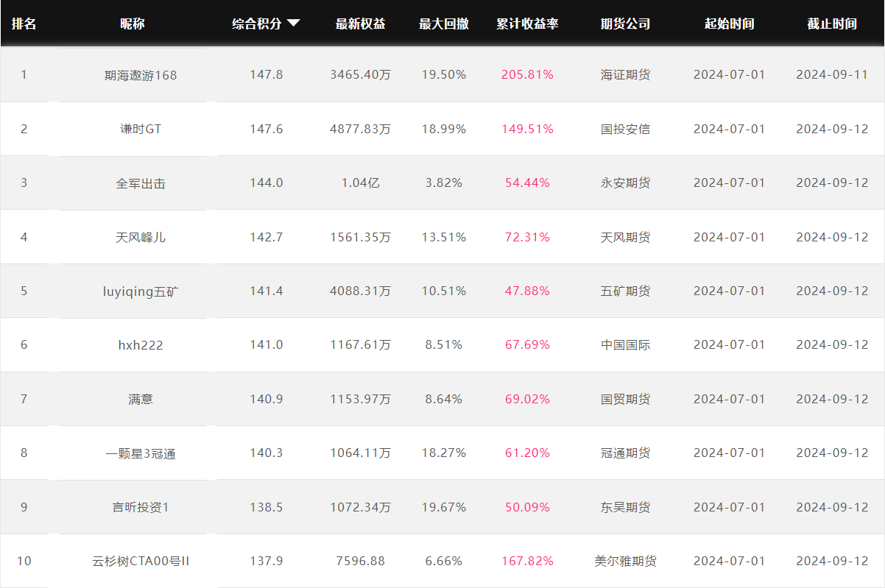Select drawdown value 3.82%
This screenshot has height=588, width=885.
click(x=444, y=183)
